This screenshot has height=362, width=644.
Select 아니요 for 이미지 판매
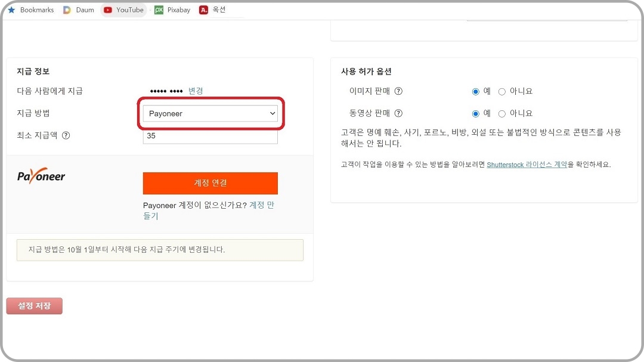502,91
